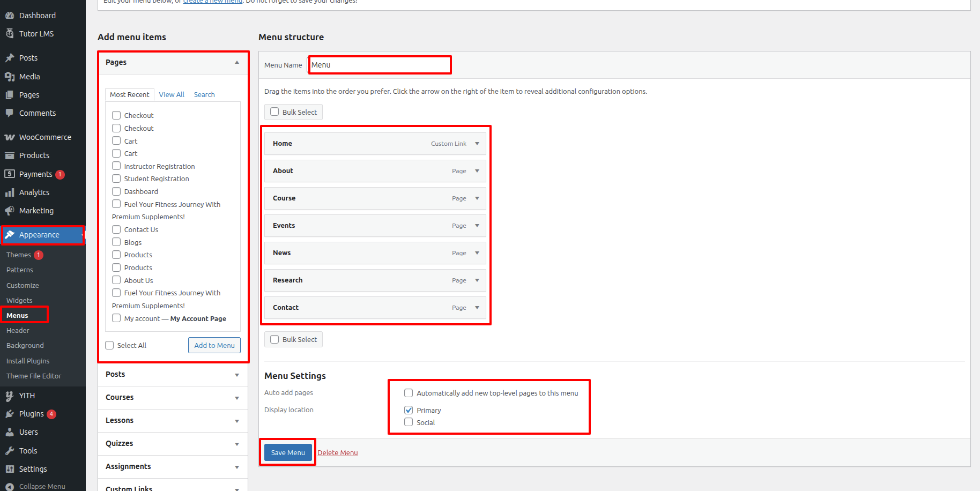This screenshot has height=491, width=980.
Task: Open the Theme File Editor submenu
Action: (34, 376)
